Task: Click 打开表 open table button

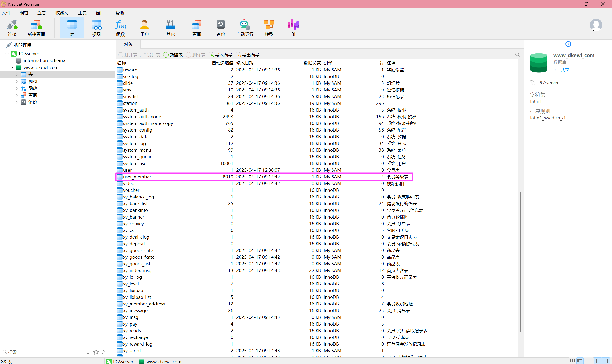Action: coord(128,55)
